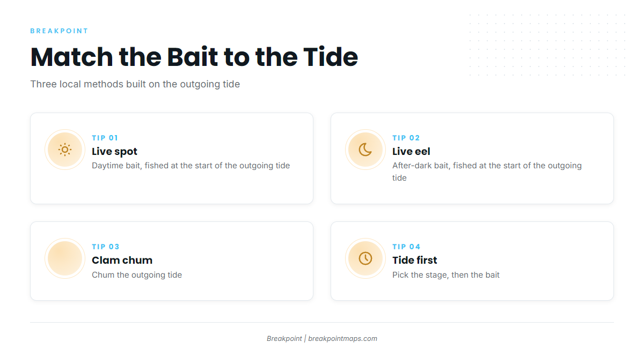Click the empty circle icon in Tip 03
The width and height of the screenshot is (644, 357).
(65, 258)
